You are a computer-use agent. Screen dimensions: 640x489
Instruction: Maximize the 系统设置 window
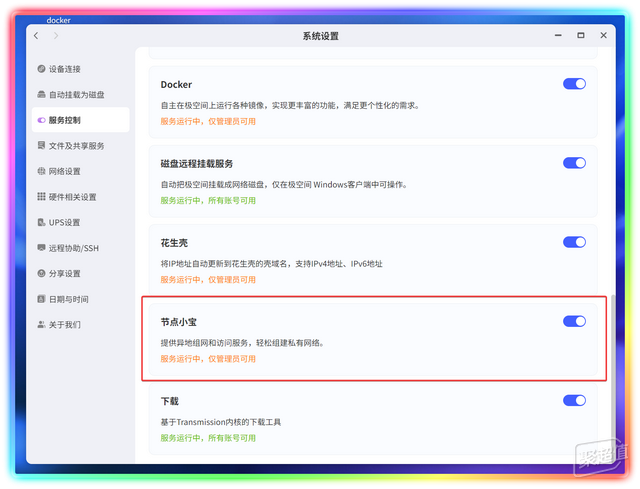[x=581, y=36]
